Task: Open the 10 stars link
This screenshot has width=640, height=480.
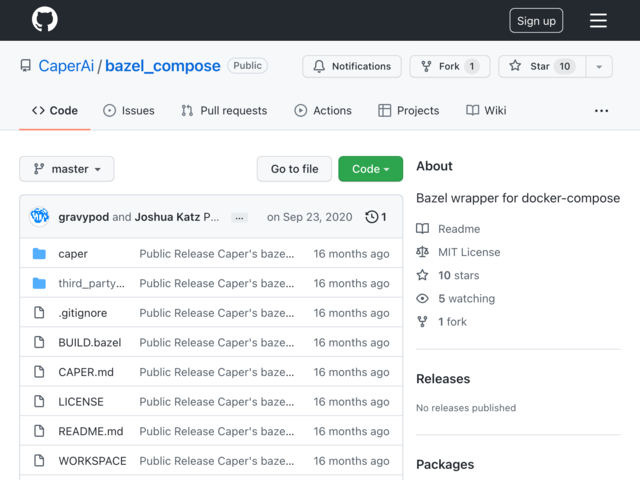Action: click(459, 276)
